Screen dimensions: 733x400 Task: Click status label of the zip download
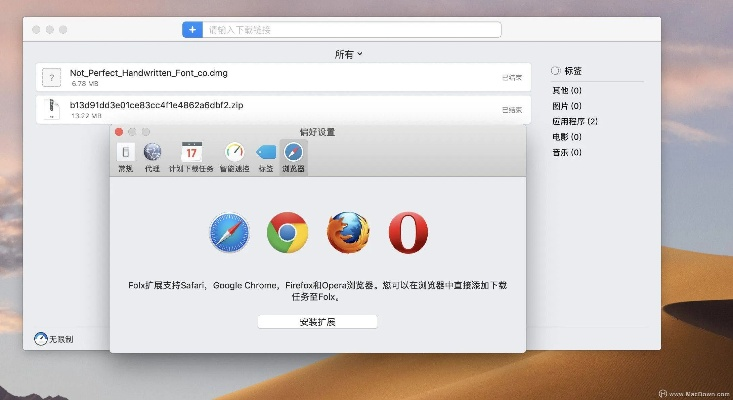pyautogui.click(x=512, y=110)
